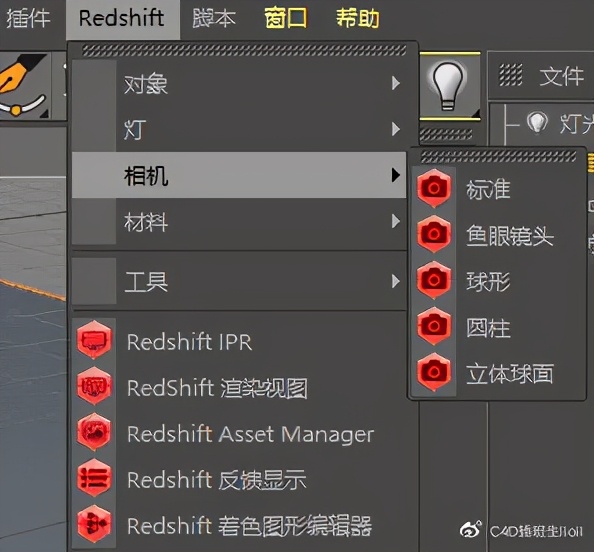The height and width of the screenshot is (552, 594).
Task: Expand the 灯 submenu arrow
Action: 395,129
